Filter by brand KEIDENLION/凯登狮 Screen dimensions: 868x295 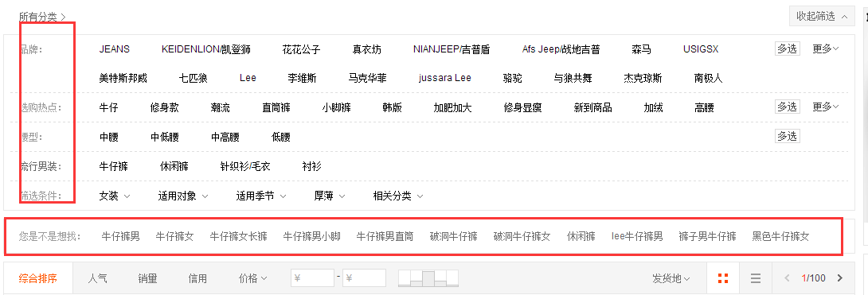206,49
